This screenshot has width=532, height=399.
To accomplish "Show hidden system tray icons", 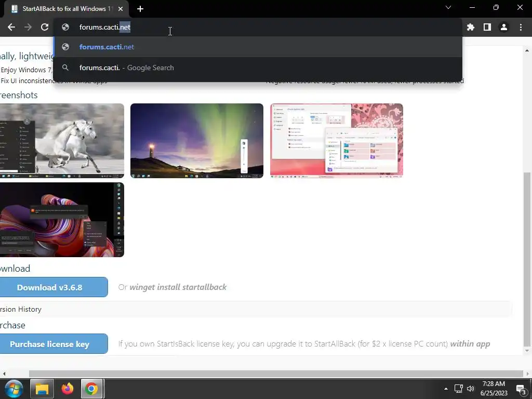I will point(446,389).
